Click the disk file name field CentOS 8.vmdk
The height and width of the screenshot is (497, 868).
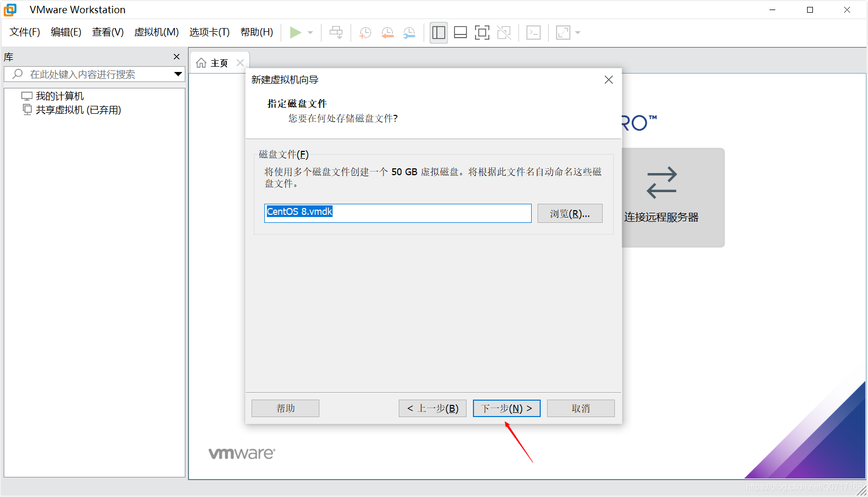(398, 213)
